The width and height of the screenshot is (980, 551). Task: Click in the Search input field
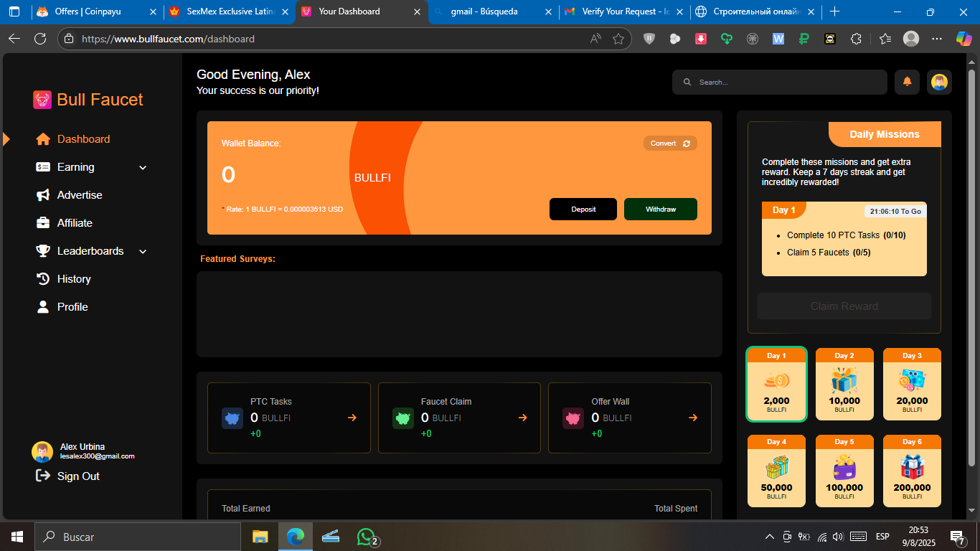780,83
